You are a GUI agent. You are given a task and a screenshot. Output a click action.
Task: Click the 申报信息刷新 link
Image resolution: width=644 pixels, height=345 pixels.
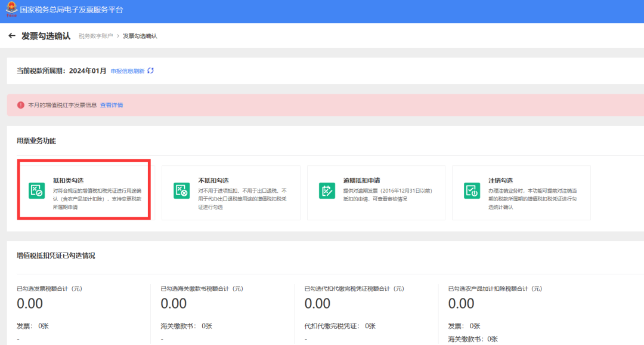(x=128, y=71)
